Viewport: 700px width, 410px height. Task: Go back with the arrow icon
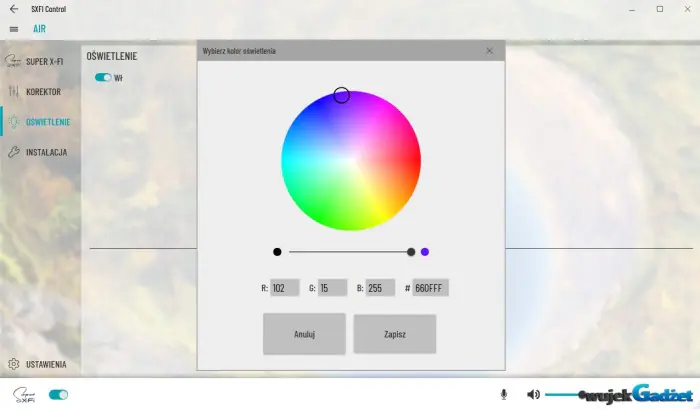14,9
